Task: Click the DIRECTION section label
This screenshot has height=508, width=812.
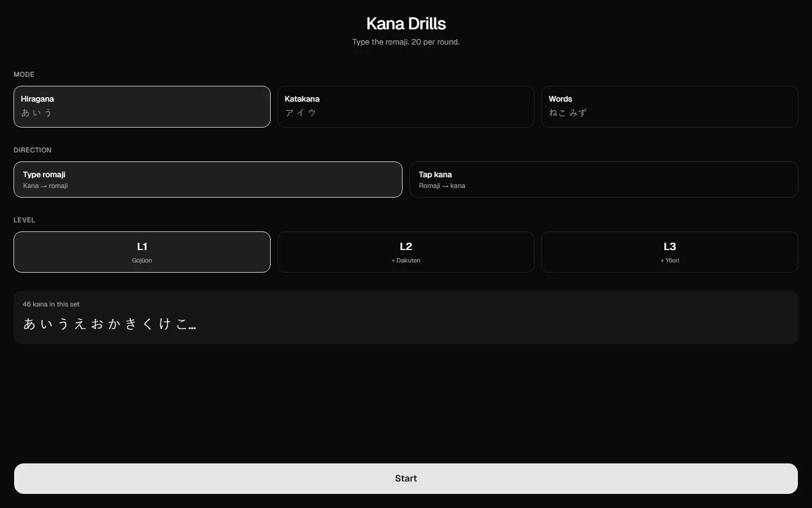Action: point(33,150)
